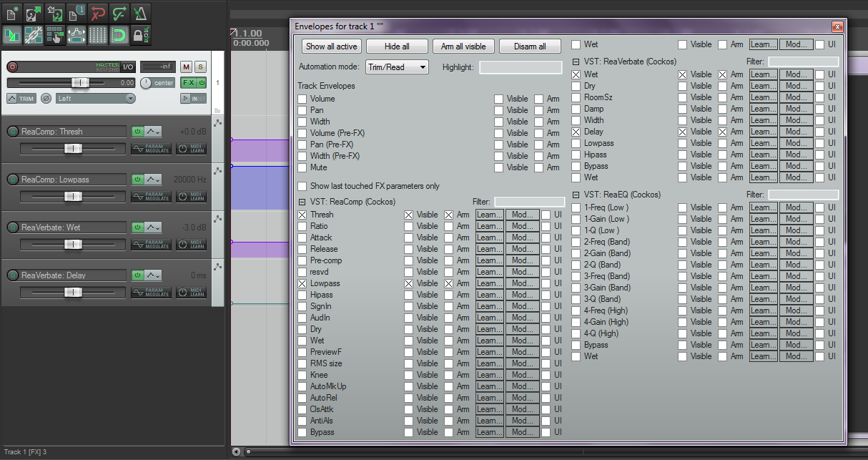Image resolution: width=868 pixels, height=460 pixels.
Task: Enable Show last touched FX parameters only
Action: (x=302, y=186)
